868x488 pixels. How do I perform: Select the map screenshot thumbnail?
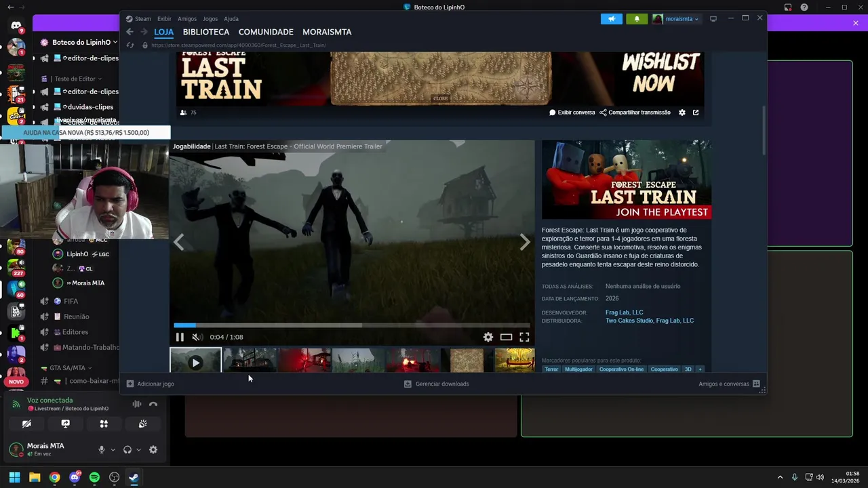[x=467, y=361]
